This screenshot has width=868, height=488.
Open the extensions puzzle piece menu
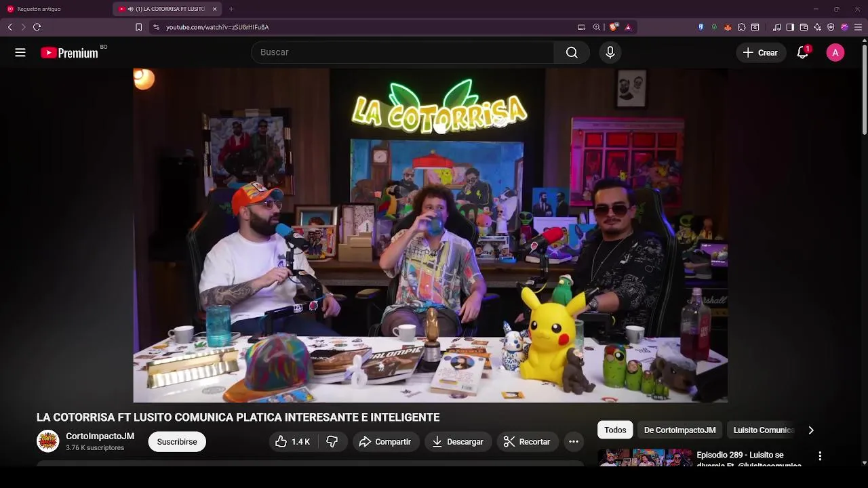(741, 27)
